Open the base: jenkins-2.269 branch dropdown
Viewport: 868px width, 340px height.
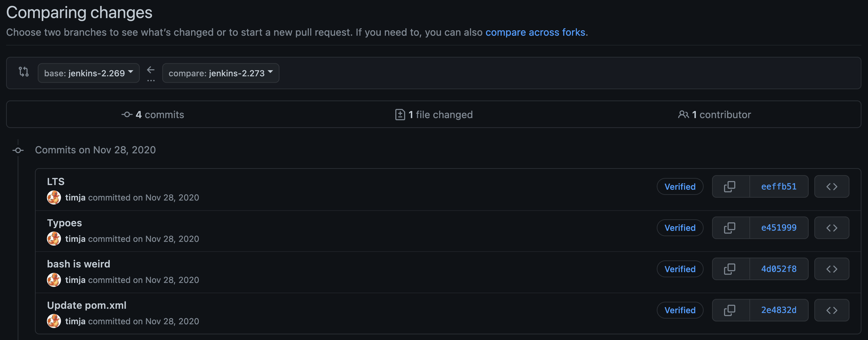coord(89,73)
